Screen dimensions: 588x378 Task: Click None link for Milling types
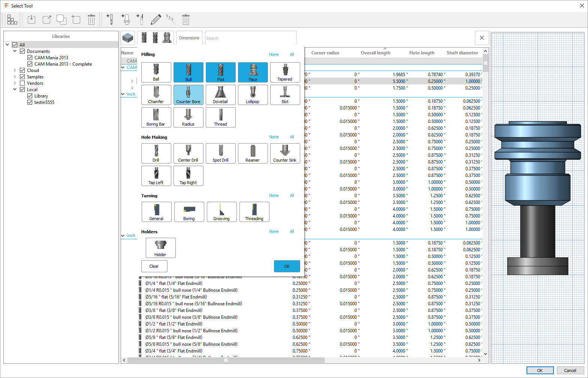274,54
